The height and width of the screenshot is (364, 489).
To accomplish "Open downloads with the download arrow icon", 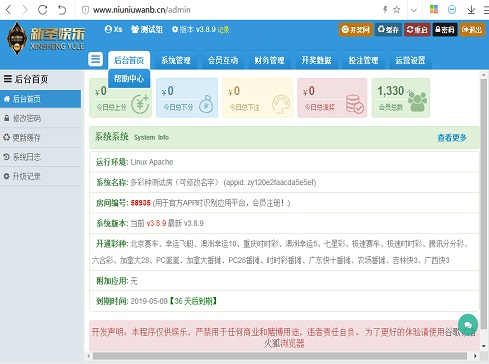I will point(471,10).
